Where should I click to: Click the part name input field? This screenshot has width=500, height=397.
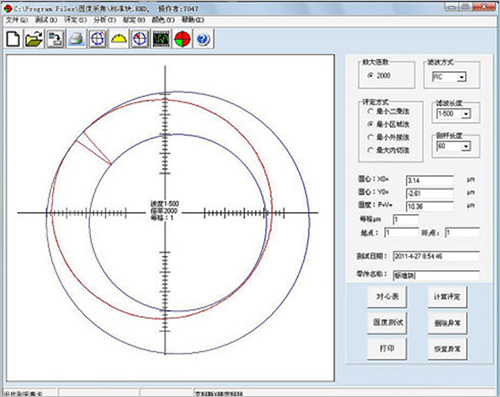click(x=436, y=276)
